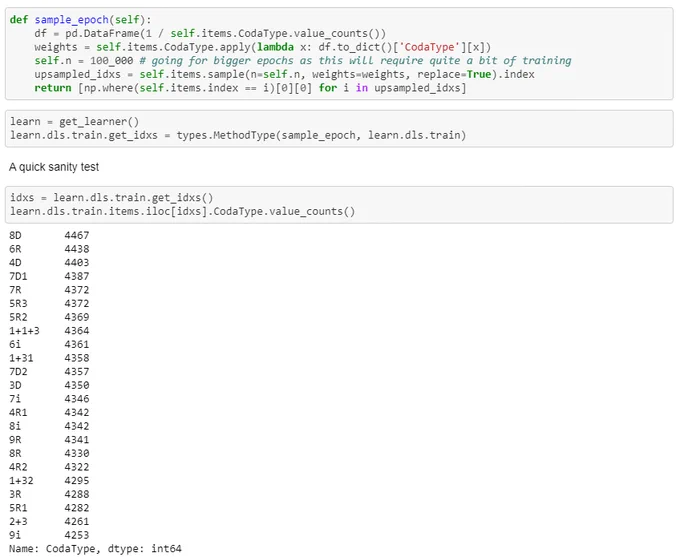Click the value 4357
This screenshot has width=680, height=557.
[77, 372]
